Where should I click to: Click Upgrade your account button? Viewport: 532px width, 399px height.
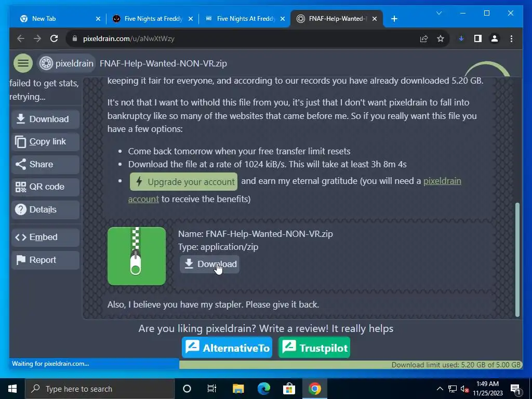coord(183,181)
